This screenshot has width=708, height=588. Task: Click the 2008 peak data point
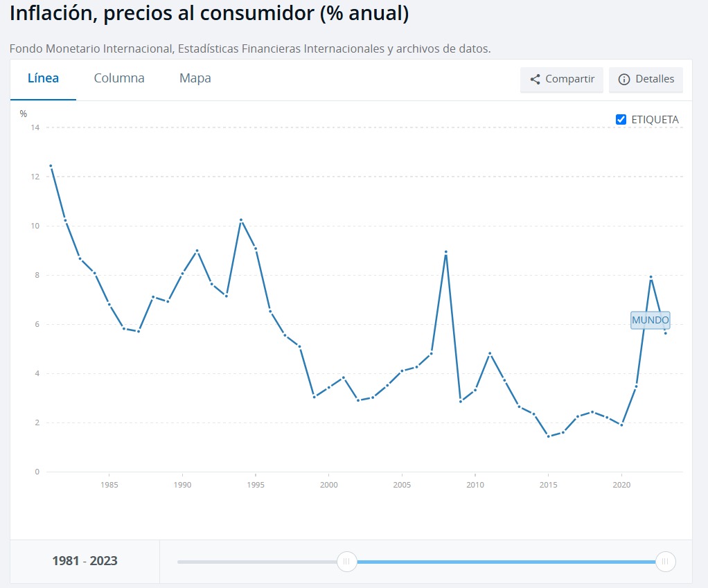click(x=446, y=252)
